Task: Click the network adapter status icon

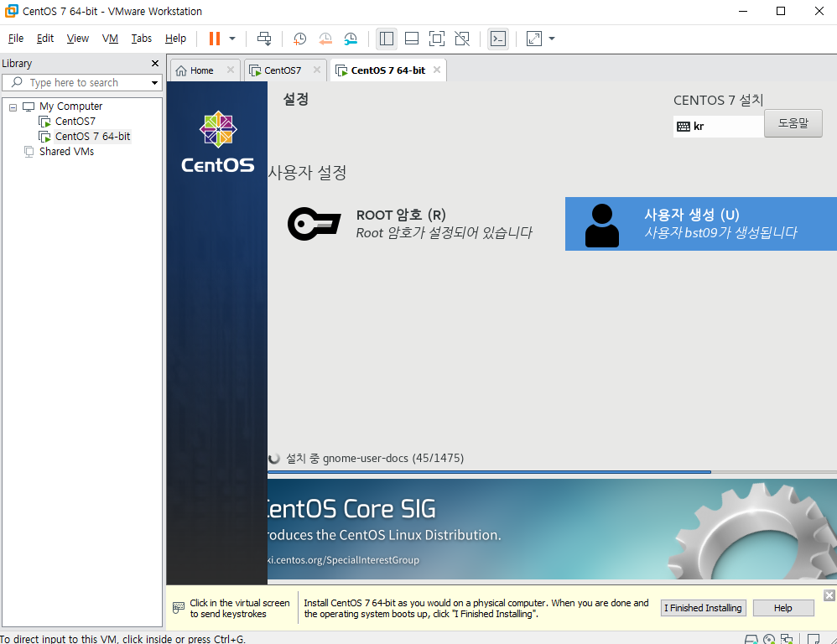Action: [x=787, y=639]
